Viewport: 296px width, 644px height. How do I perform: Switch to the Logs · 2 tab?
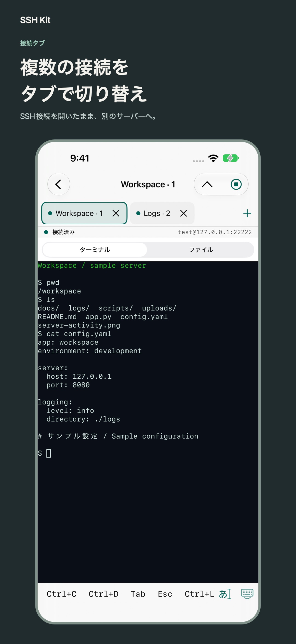click(162, 213)
